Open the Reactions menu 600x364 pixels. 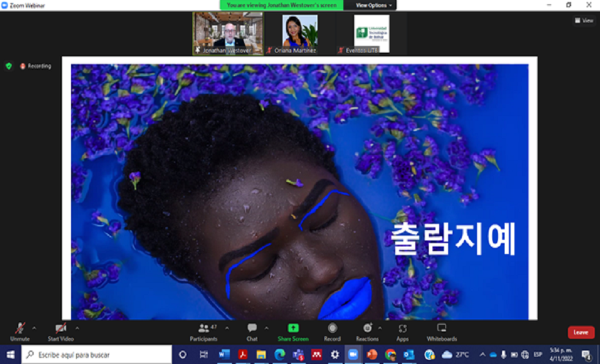coord(367,330)
